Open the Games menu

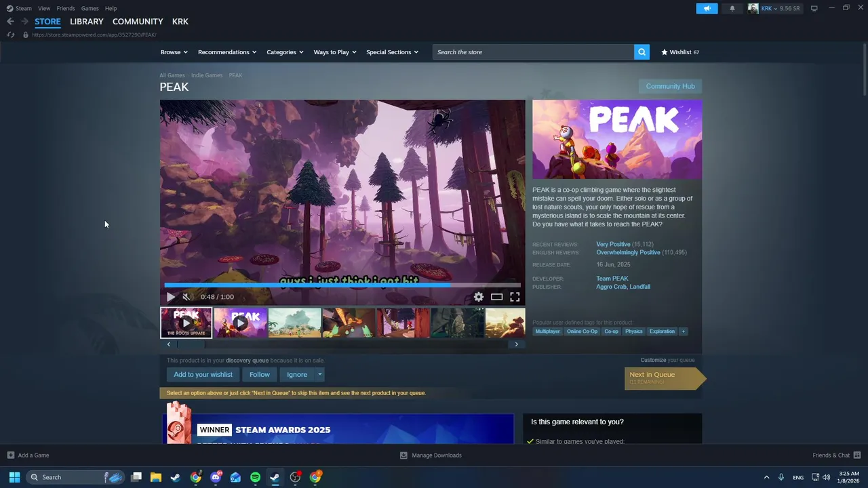pyautogui.click(x=90, y=8)
